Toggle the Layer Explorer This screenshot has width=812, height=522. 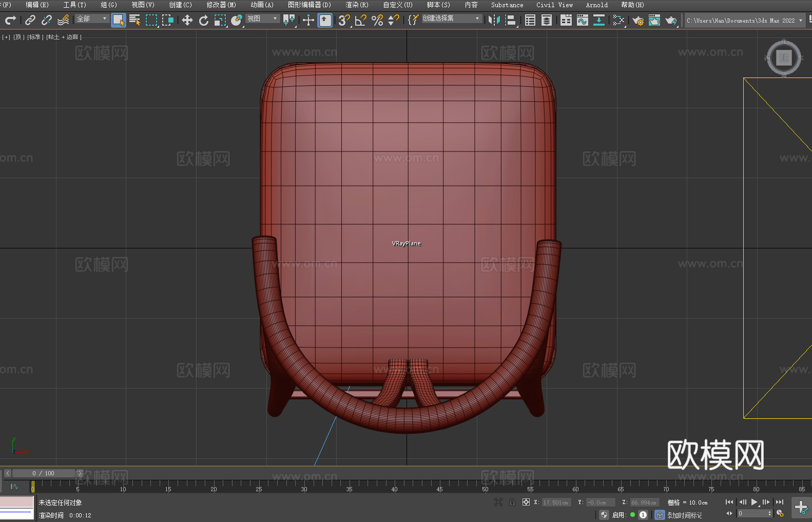[547, 20]
